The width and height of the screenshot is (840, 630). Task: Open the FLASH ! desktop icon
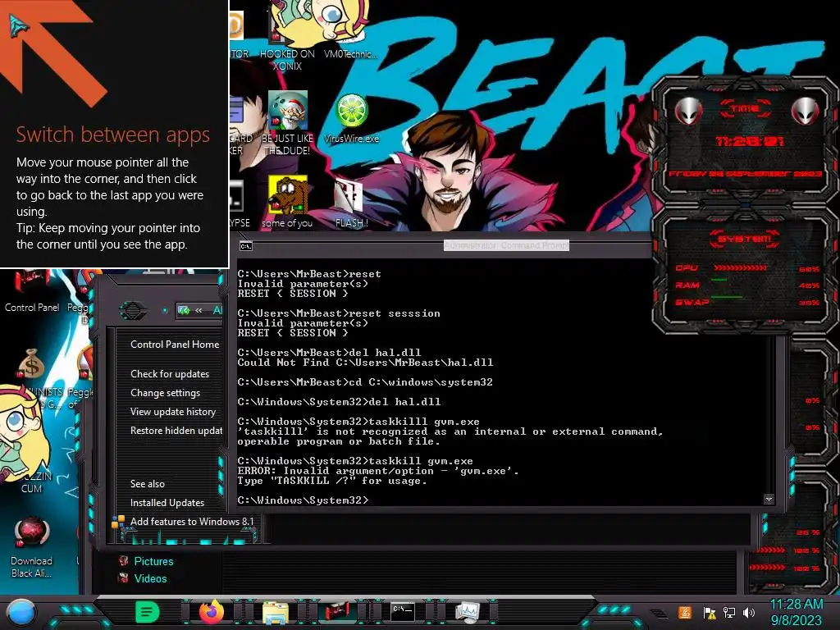[x=351, y=203]
